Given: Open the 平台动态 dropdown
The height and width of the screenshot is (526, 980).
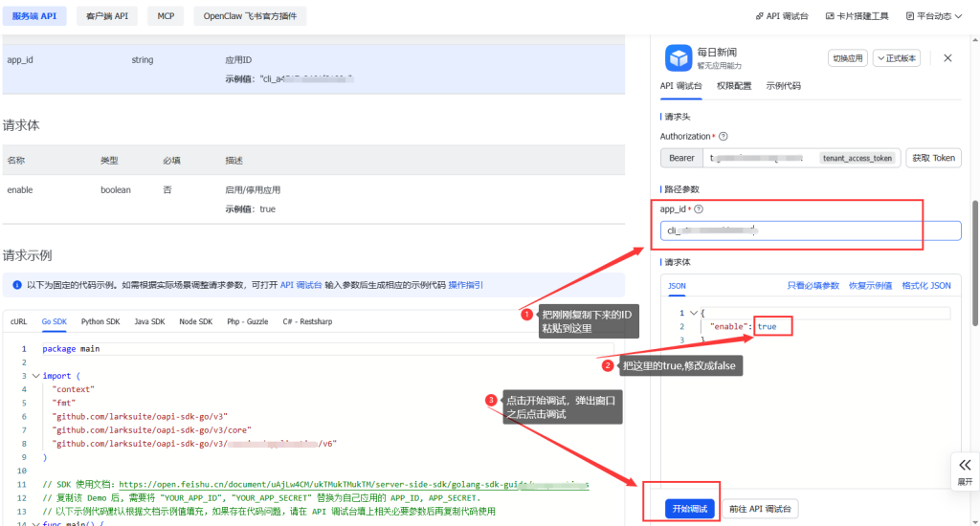Looking at the screenshot, I should coord(933,16).
